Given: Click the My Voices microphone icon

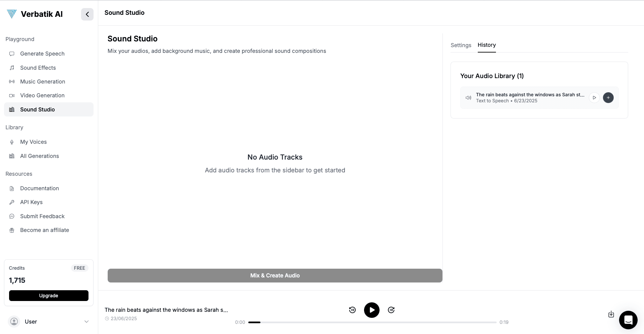Looking at the screenshot, I should coord(12,142).
